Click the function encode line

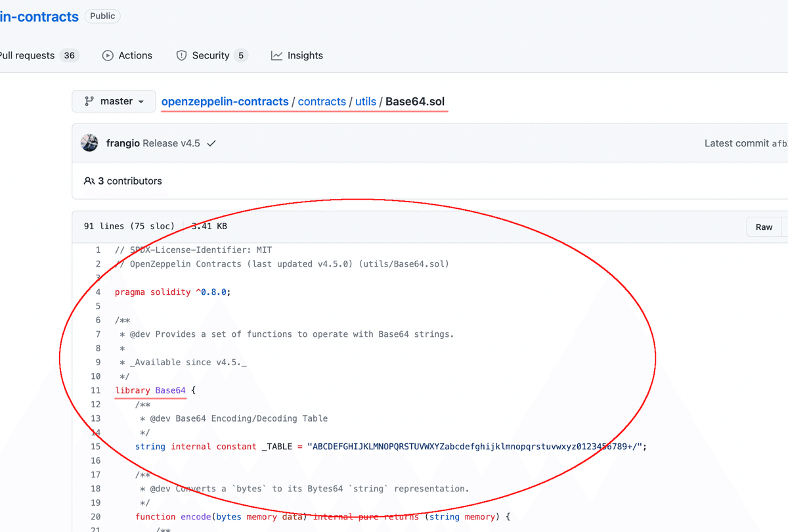pos(322,517)
